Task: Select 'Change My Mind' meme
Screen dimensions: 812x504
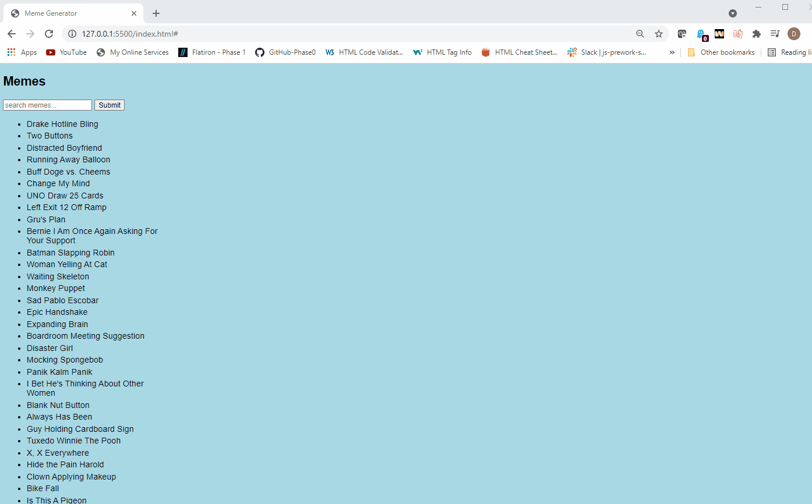Action: [58, 183]
